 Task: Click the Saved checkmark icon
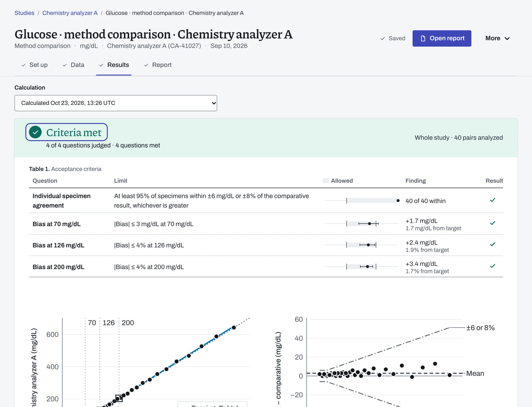pyautogui.click(x=382, y=38)
